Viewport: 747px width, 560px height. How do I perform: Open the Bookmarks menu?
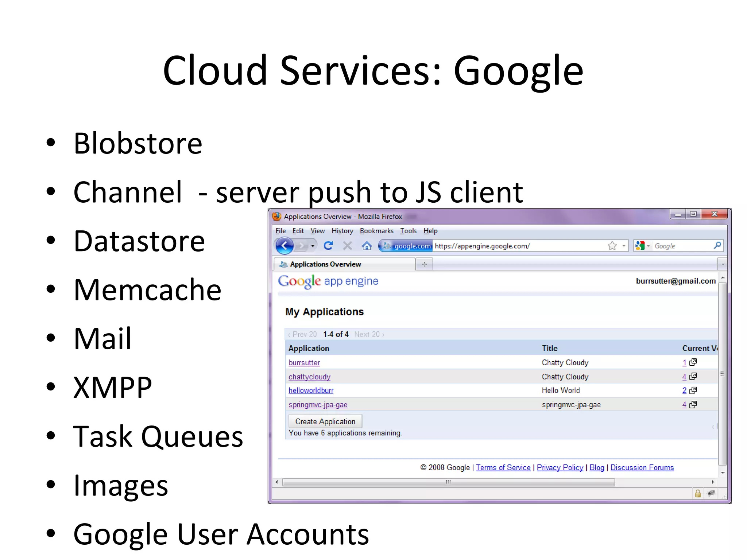click(376, 231)
